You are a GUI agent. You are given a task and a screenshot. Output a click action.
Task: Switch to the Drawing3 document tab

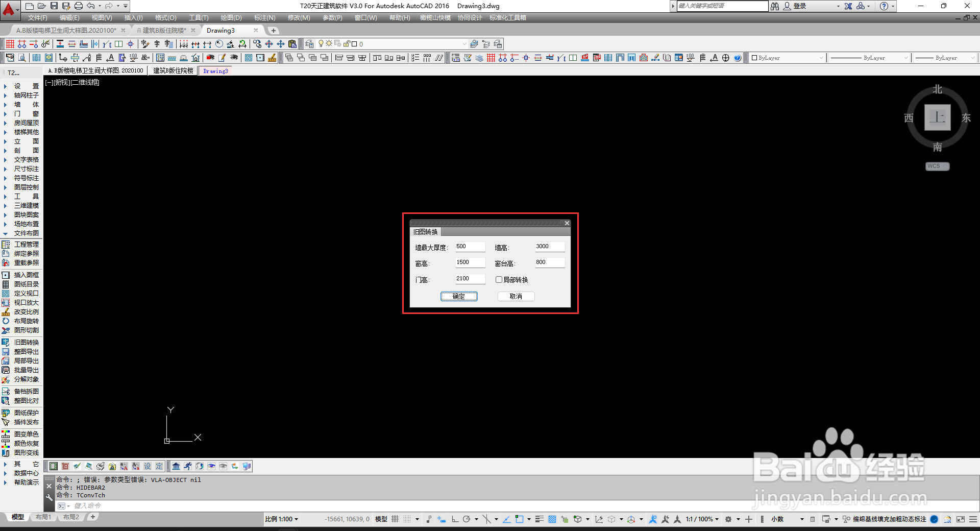tap(220, 31)
